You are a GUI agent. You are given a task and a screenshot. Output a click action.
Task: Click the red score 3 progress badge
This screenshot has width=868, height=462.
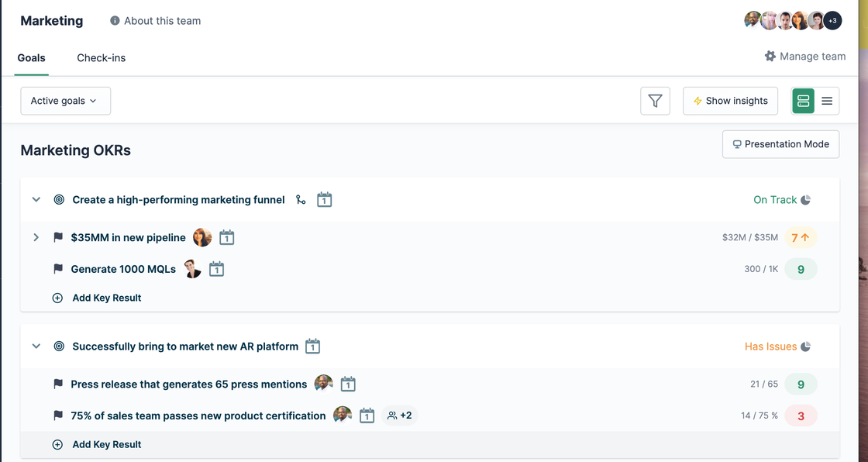801,415
